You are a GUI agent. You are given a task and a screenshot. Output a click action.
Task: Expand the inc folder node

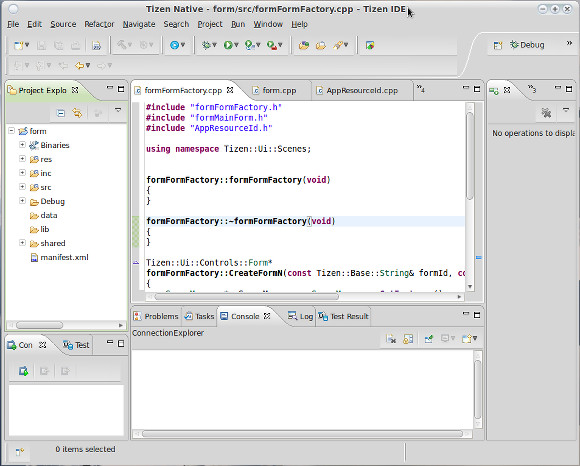22,173
